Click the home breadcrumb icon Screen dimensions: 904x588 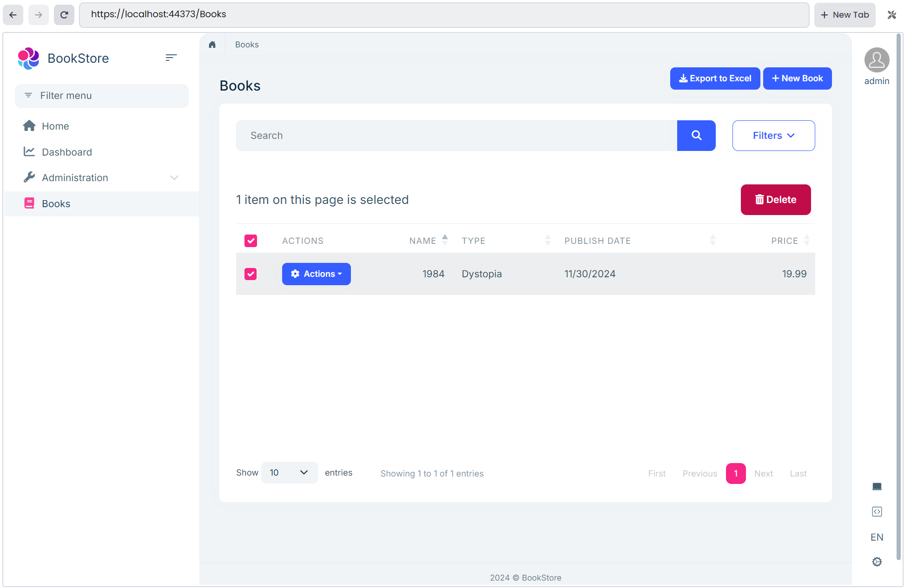coord(212,45)
